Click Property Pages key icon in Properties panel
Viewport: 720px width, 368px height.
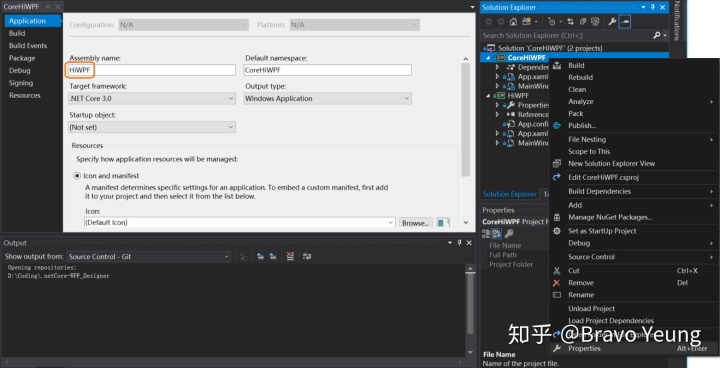509,233
